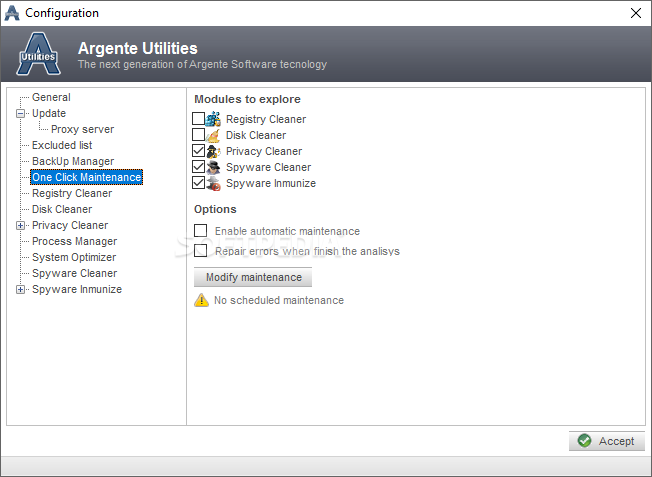Select One Click Maintenance in the tree
Viewport: 652px width, 477px height.
86,177
